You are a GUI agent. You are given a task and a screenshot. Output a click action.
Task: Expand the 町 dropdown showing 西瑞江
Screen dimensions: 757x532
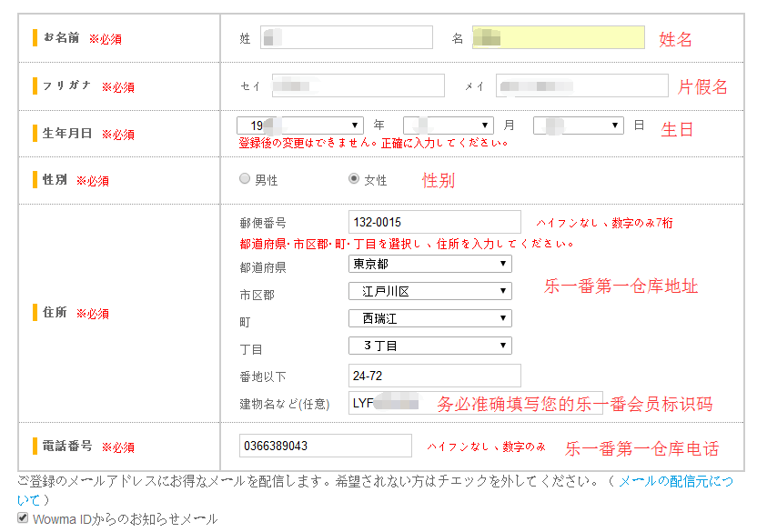(x=429, y=318)
